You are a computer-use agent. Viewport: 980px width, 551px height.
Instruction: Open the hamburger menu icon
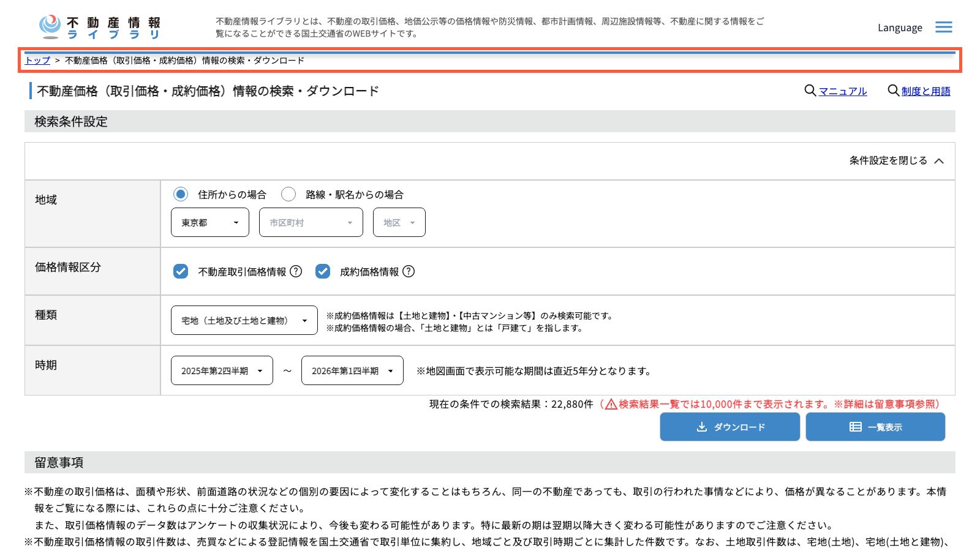point(943,27)
